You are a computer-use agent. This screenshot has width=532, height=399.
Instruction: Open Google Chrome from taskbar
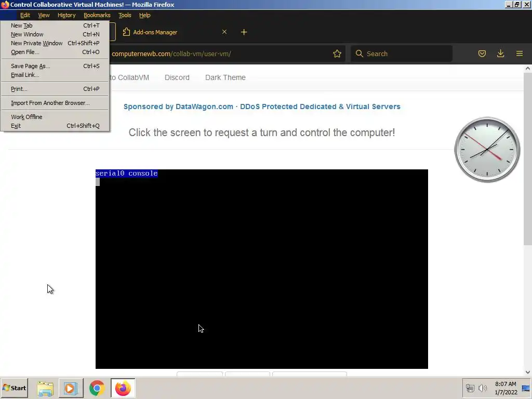(97, 388)
